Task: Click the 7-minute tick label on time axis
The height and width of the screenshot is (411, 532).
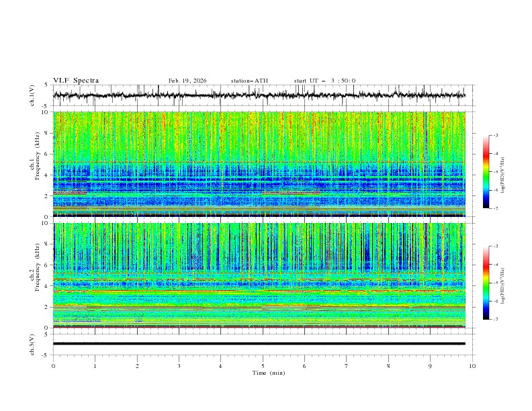Action: click(346, 366)
